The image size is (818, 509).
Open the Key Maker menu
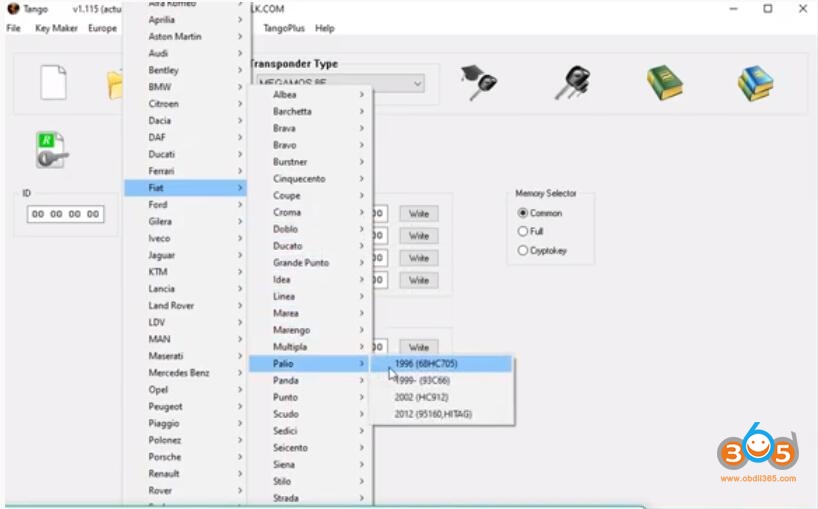coord(56,28)
